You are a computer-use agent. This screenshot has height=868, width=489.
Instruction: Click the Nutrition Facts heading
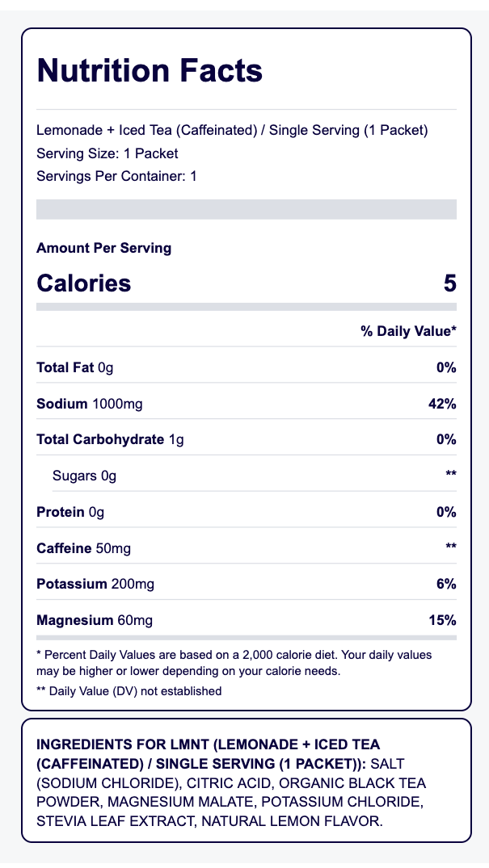tap(150, 71)
